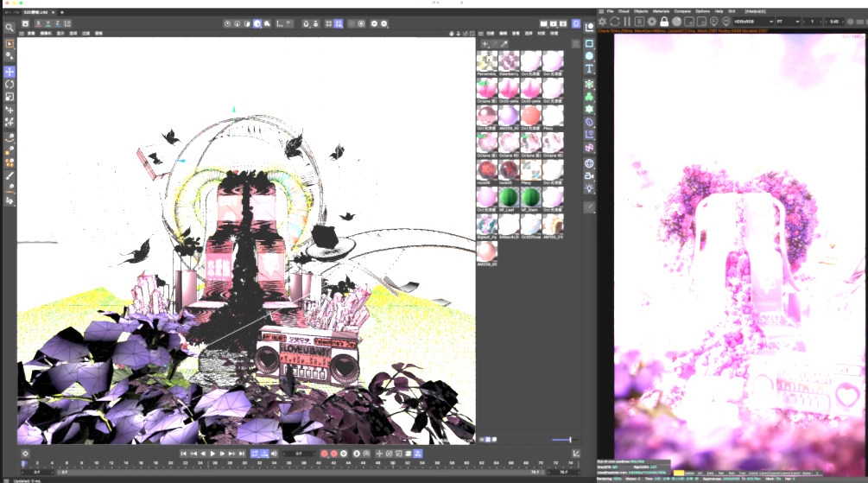Open Octane Compare menu

pyautogui.click(x=682, y=11)
